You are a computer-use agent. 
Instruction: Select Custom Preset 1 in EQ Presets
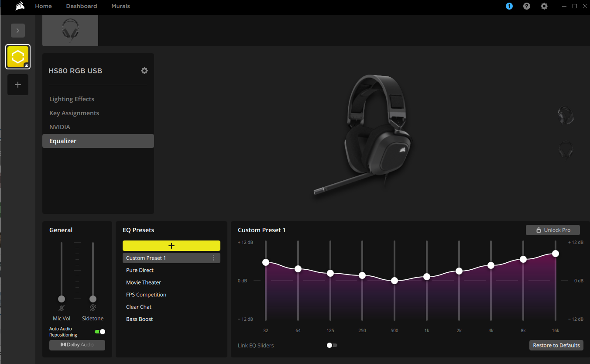tap(172, 258)
